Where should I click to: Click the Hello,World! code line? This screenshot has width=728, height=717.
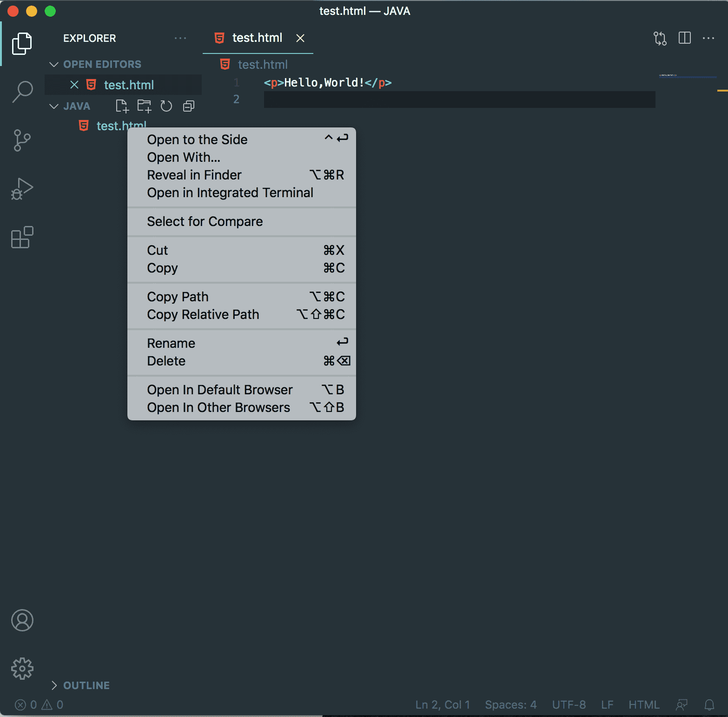[x=328, y=83]
